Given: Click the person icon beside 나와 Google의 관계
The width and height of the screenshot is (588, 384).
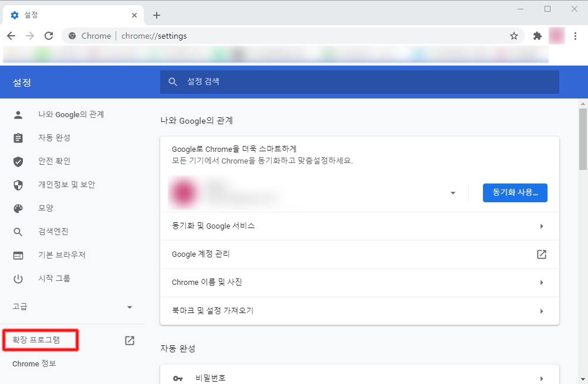Looking at the screenshot, I should click(18, 115).
